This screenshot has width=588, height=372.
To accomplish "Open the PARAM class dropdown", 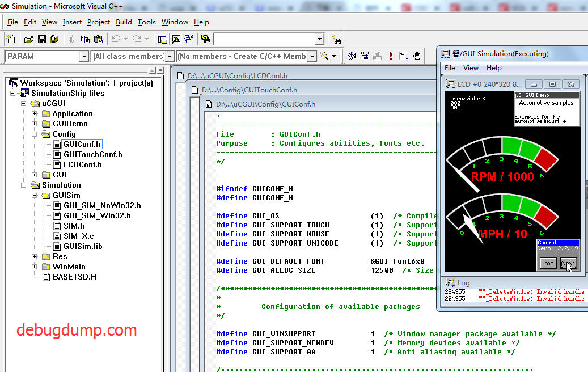I will point(84,56).
